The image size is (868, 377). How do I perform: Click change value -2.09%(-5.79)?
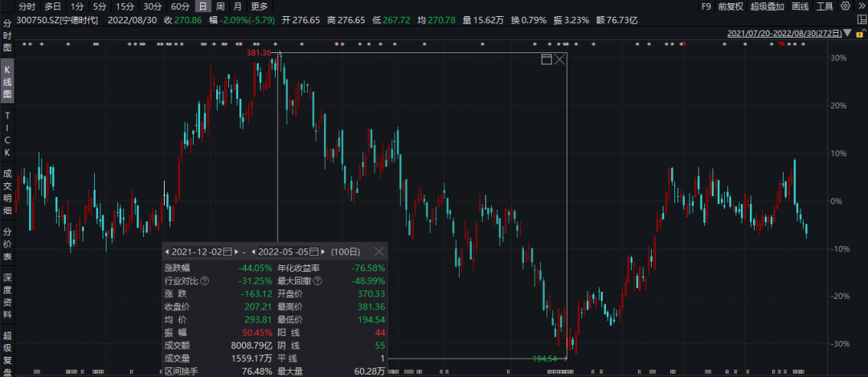click(247, 20)
